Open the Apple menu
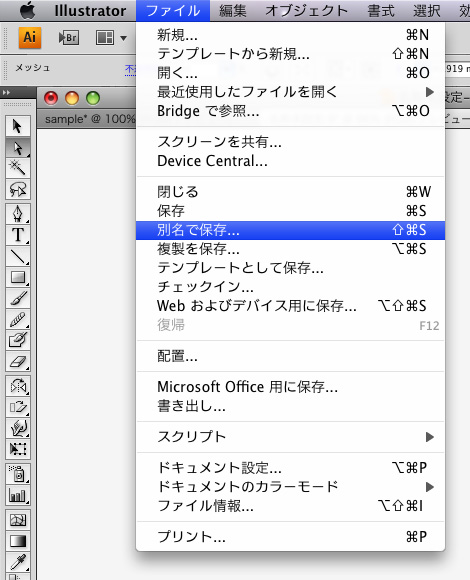This screenshot has height=580, width=470. (27, 10)
